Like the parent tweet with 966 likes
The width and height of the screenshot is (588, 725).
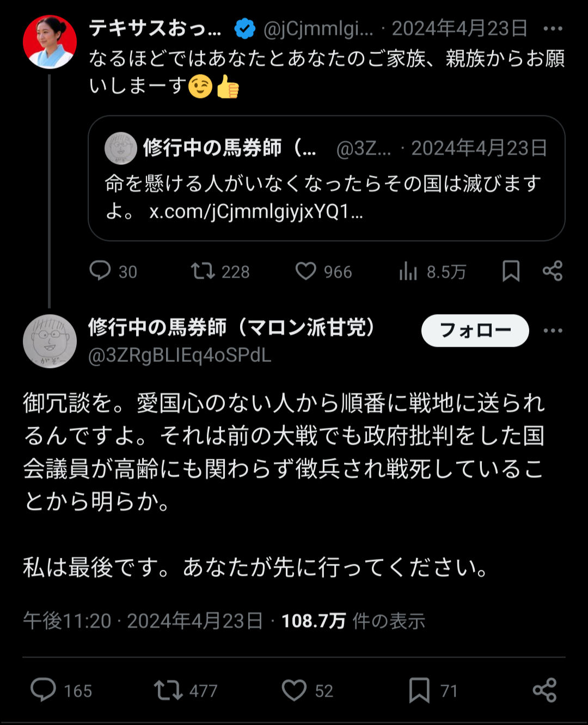(x=305, y=271)
